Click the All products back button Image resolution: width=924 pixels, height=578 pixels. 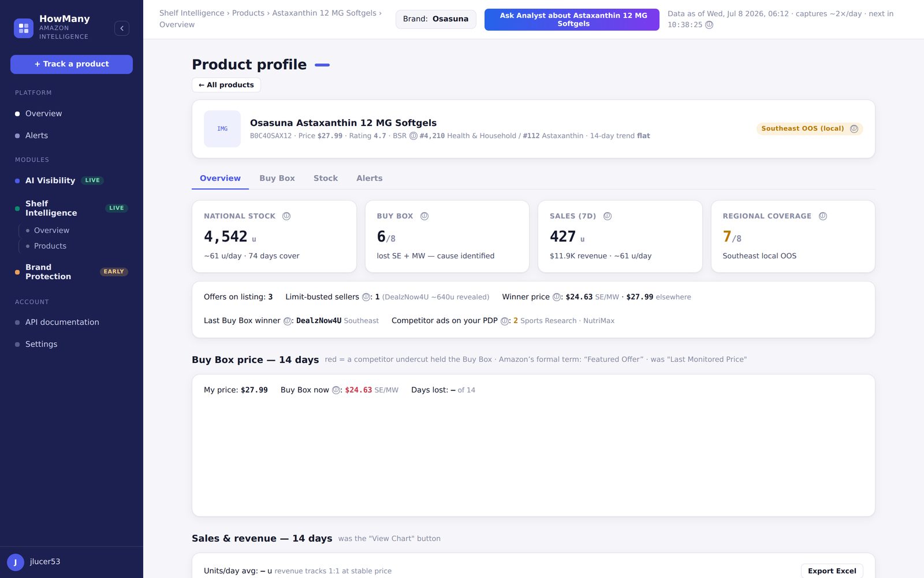click(226, 85)
